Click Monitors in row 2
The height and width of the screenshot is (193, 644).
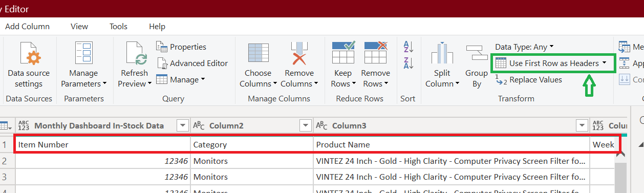(x=251, y=161)
